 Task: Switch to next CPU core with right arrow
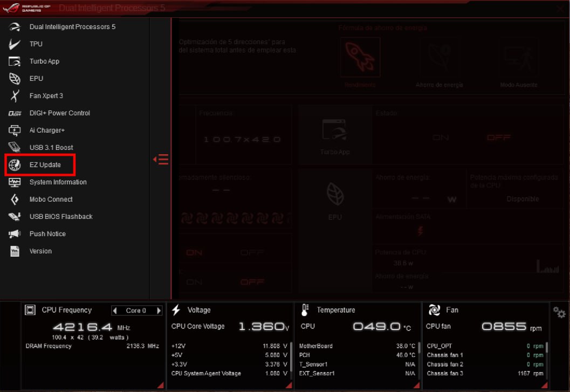click(159, 311)
